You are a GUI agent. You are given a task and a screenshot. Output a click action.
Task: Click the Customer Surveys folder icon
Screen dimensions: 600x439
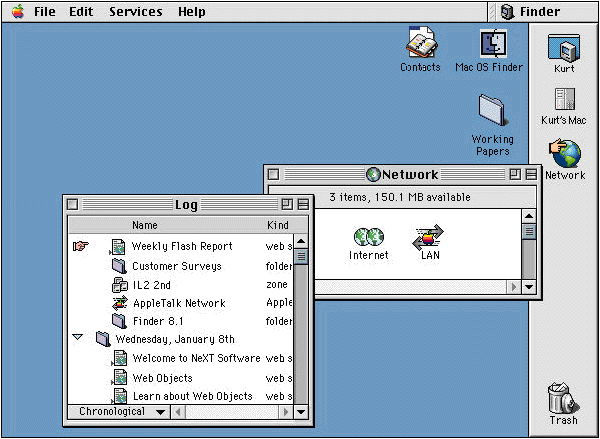[119, 266]
